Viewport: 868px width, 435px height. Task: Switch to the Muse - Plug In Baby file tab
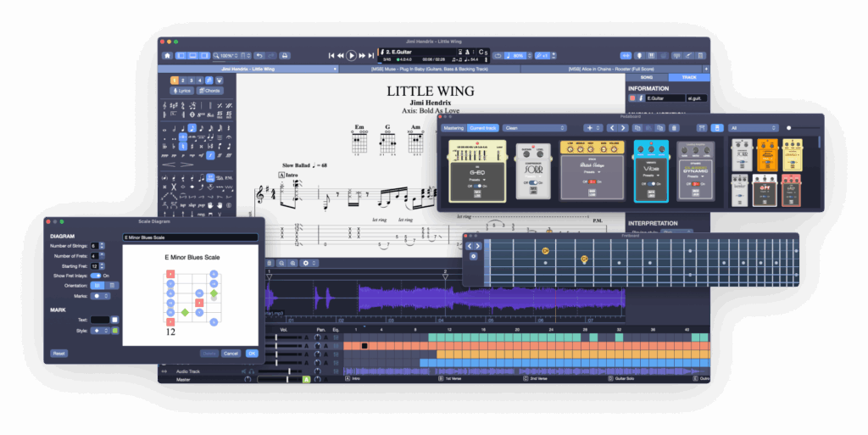[x=430, y=70]
